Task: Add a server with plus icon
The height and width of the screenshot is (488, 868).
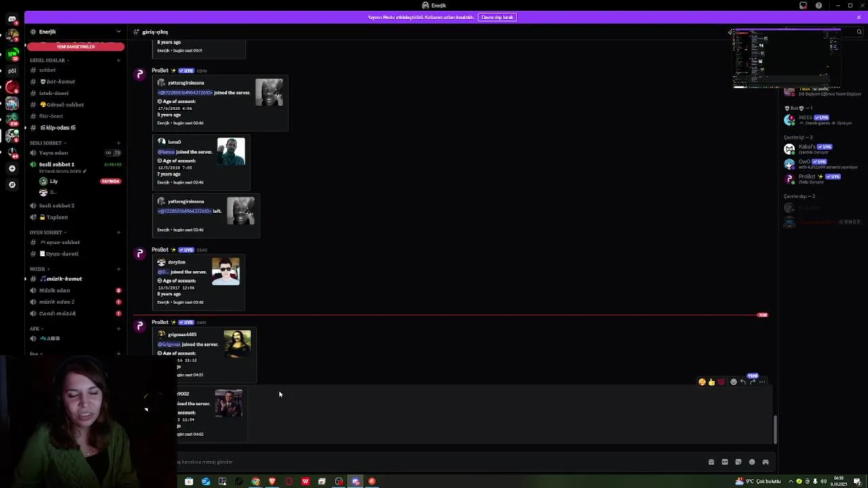Action: 12,168
